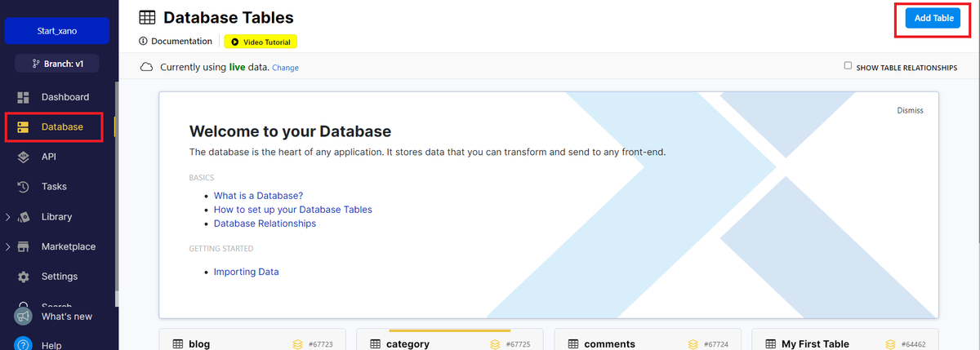Open What's new in the sidebar
The height and width of the screenshot is (350, 980).
(67, 317)
